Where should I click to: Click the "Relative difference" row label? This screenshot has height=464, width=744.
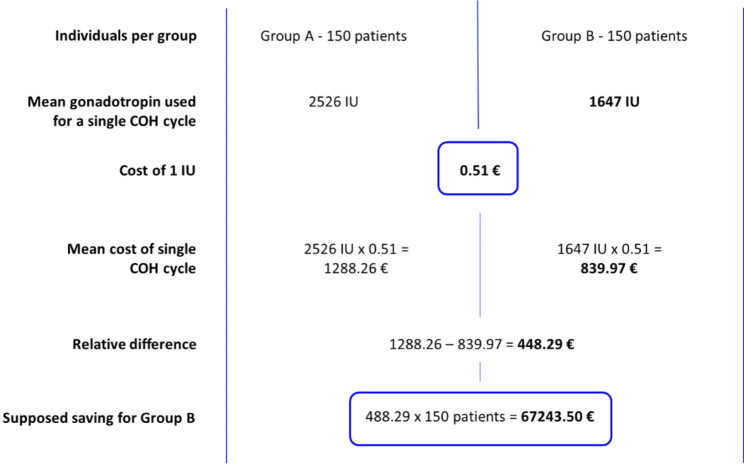click(x=133, y=345)
